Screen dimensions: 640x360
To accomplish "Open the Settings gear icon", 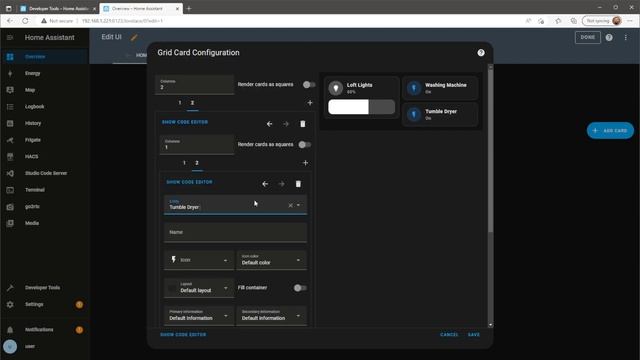I will point(10,304).
